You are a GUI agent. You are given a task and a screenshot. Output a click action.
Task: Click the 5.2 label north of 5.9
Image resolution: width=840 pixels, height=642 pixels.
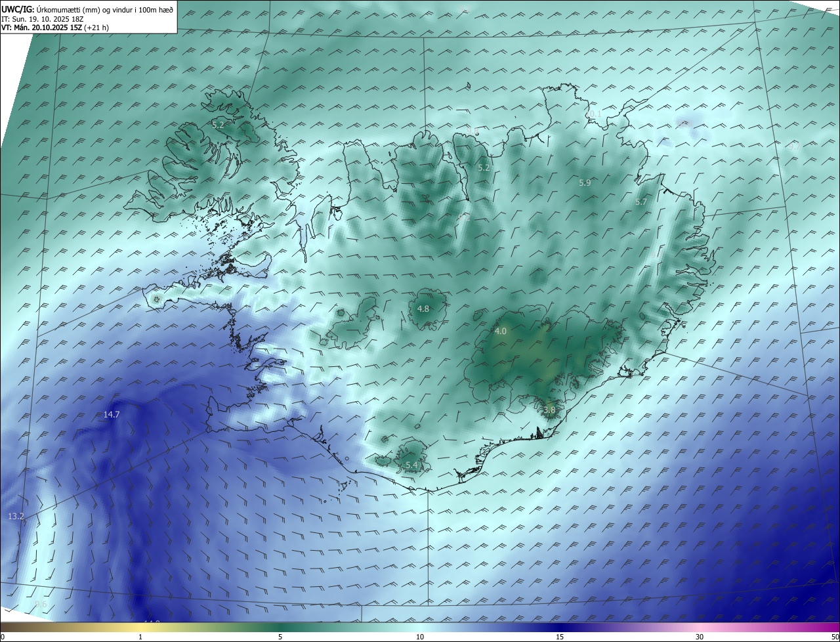pos(484,168)
